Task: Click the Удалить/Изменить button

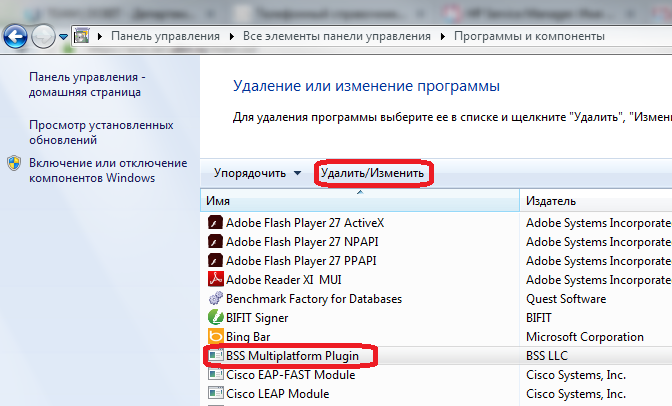Action: (x=372, y=173)
